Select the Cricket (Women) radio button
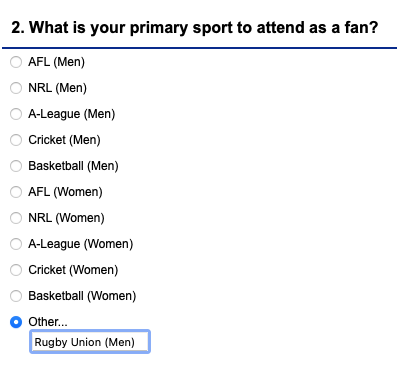This screenshot has width=397, height=377. coord(16,270)
